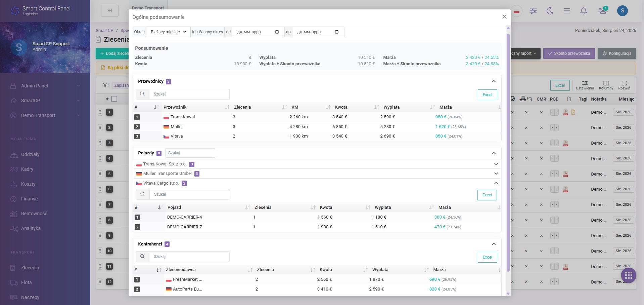Screen dimensions: 644x305
Task: Open the Kolumny column chooser
Action: pos(606,85)
